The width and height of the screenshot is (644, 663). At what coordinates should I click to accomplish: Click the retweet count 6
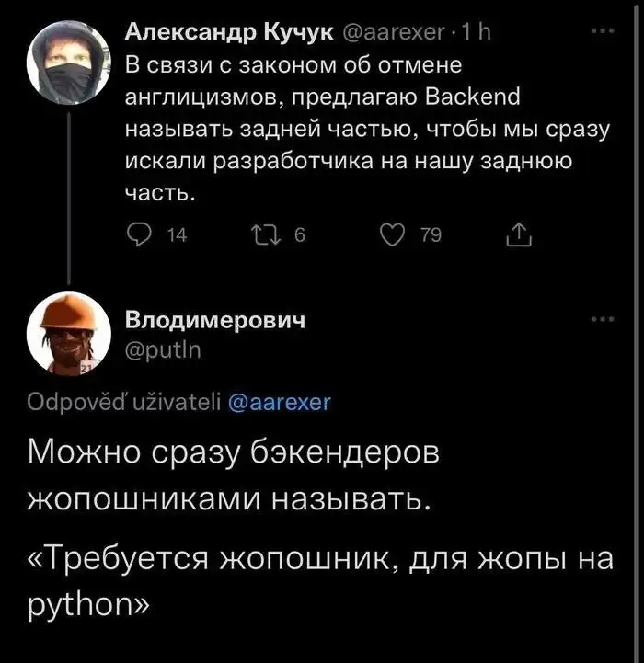click(297, 236)
